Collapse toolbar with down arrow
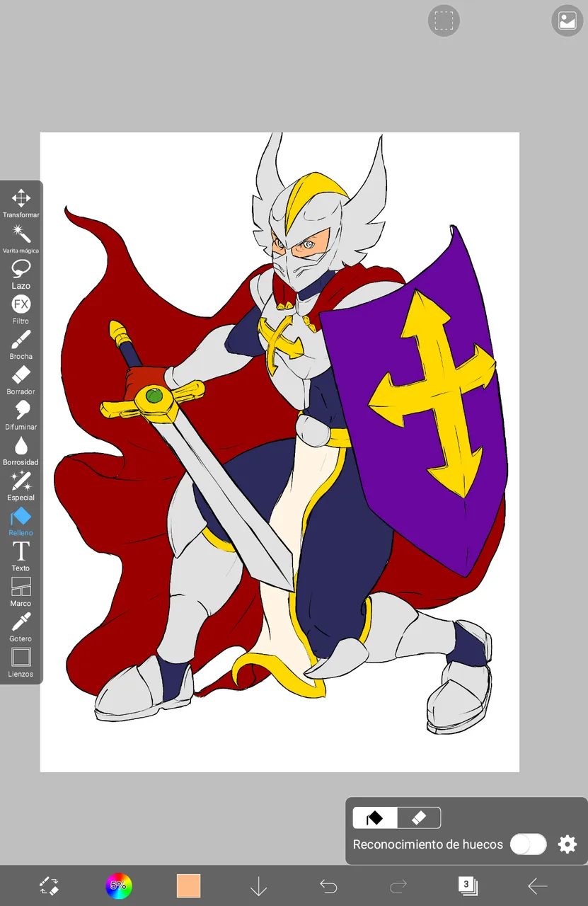Image resolution: width=588 pixels, height=906 pixels. [258, 885]
